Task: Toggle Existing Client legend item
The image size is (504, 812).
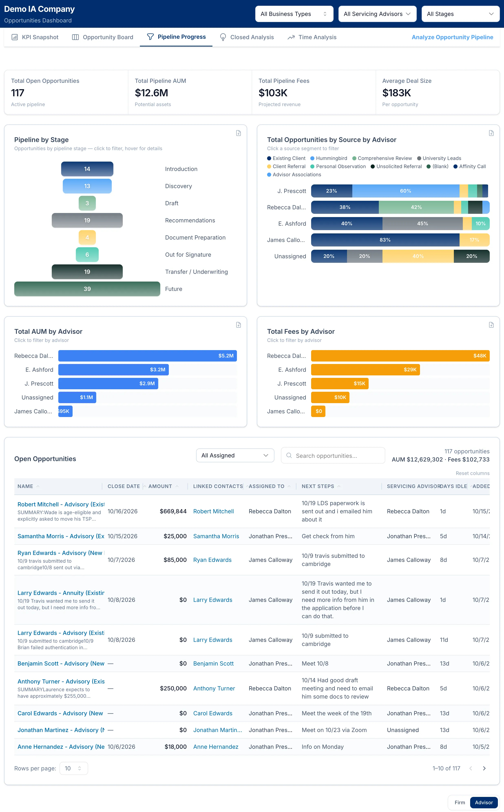Action: (x=286, y=158)
